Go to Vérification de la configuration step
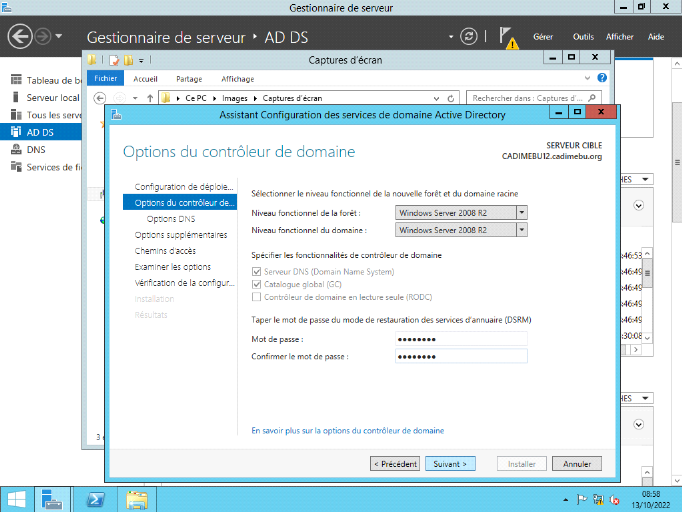The height and width of the screenshot is (512, 682). pyautogui.click(x=184, y=283)
